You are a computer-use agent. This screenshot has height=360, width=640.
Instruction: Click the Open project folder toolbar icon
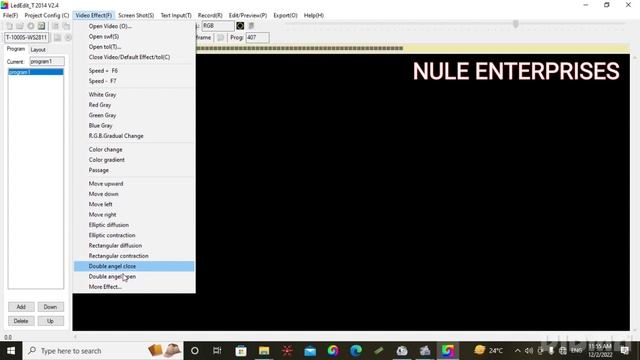click(20, 26)
